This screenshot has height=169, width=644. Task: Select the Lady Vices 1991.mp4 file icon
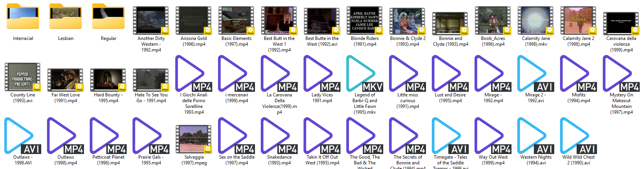322,73
